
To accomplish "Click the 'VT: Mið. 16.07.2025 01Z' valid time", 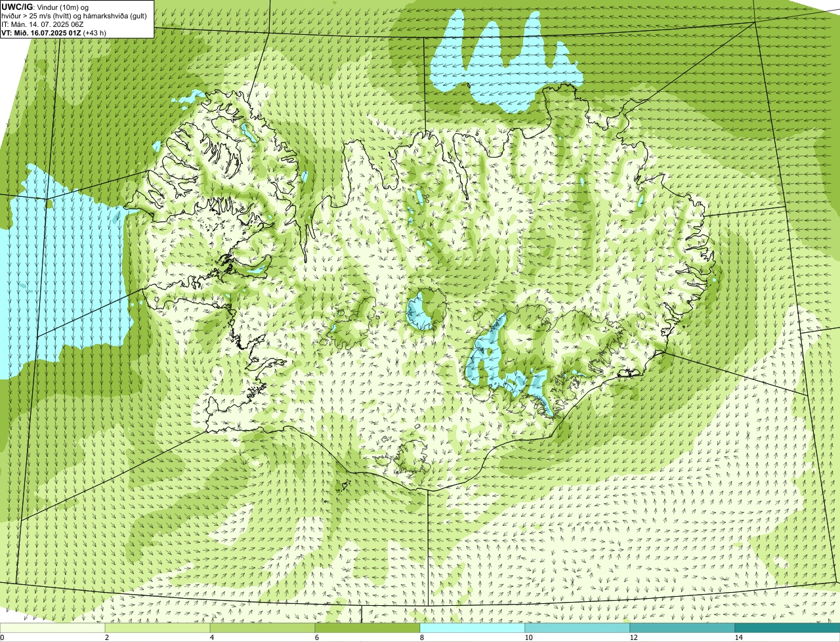I will (42, 33).
